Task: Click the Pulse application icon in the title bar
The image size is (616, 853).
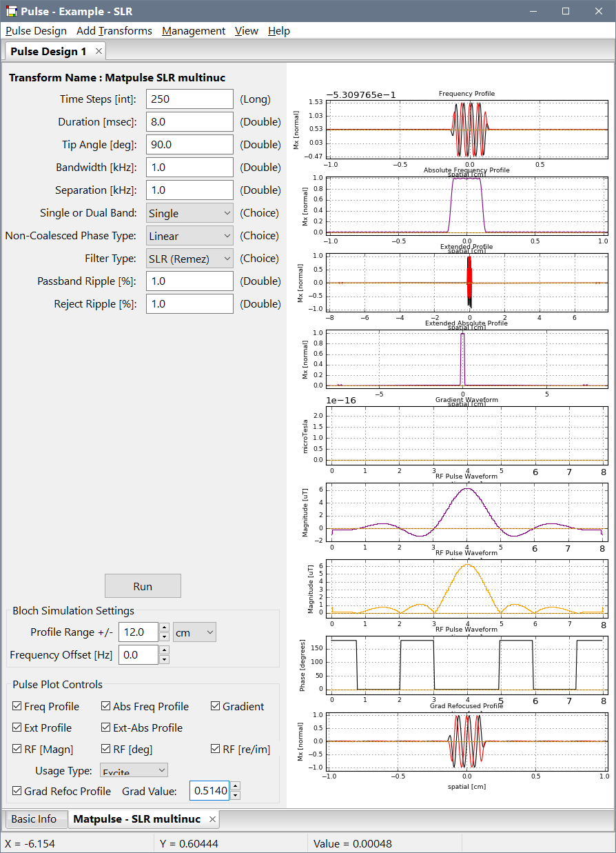Action: [x=12, y=11]
